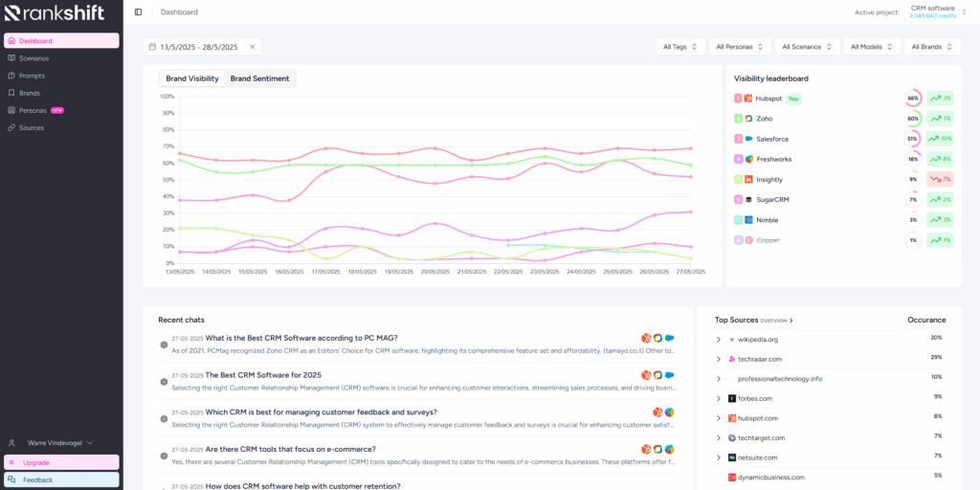Click Hubspot icon on Best CRM 2025 row
Viewport: 980px width, 490px height.
646,375
